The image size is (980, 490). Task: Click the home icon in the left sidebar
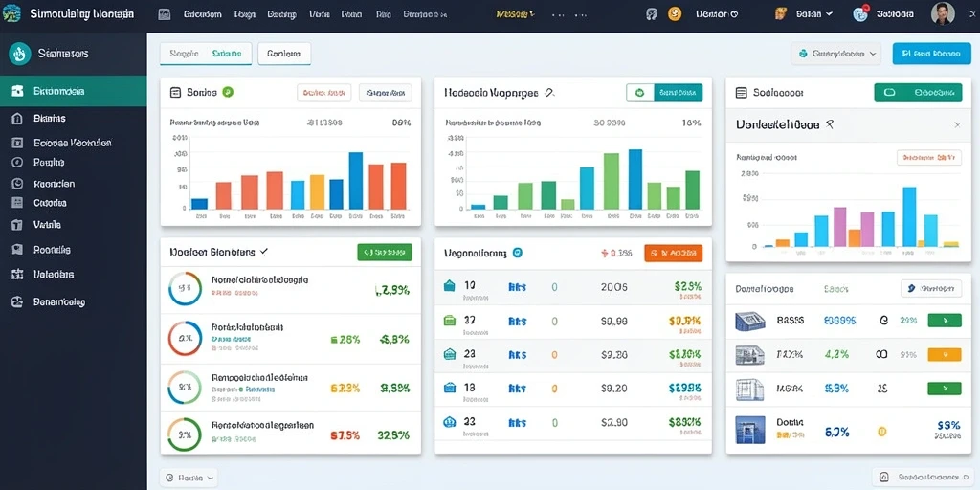pyautogui.click(x=17, y=118)
